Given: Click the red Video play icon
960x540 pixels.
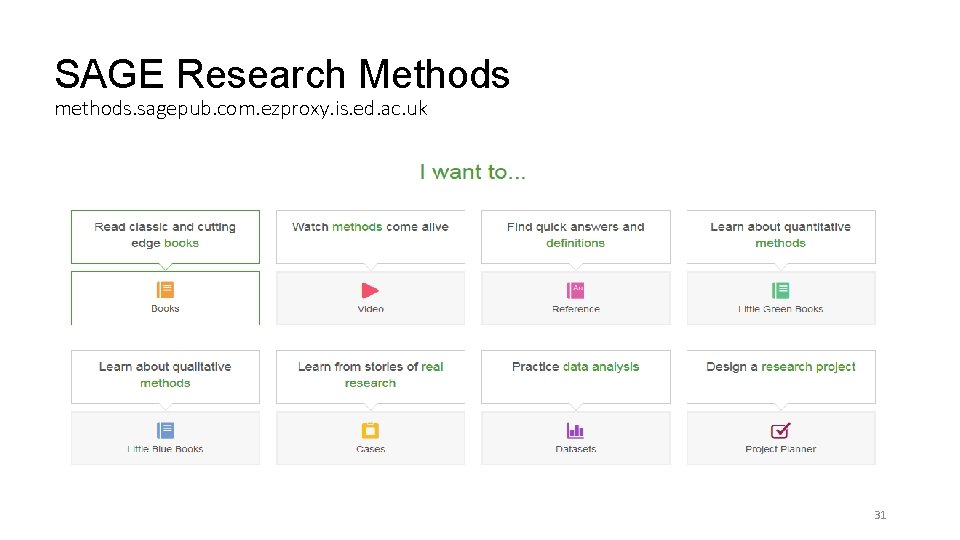Looking at the screenshot, I should click(370, 290).
